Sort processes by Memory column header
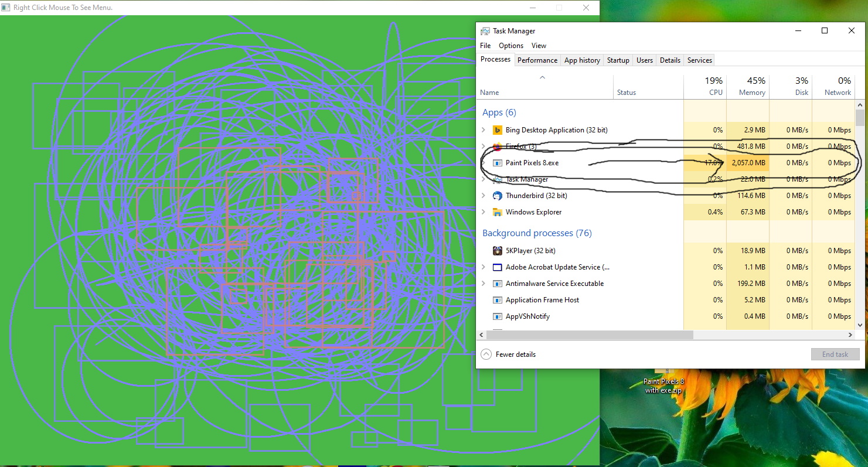 tap(748, 87)
